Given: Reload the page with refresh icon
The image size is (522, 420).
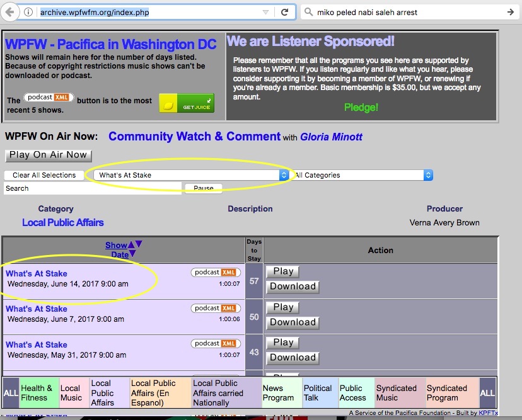Looking at the screenshot, I should [x=284, y=13].
